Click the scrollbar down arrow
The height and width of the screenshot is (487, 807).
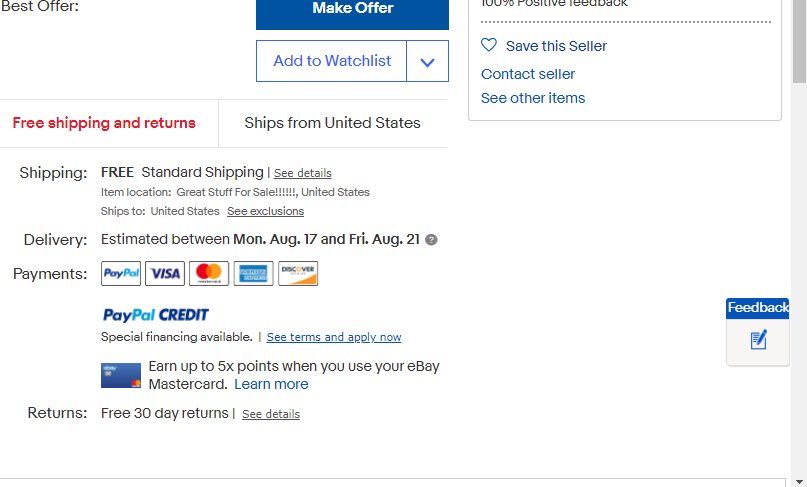coord(799,481)
